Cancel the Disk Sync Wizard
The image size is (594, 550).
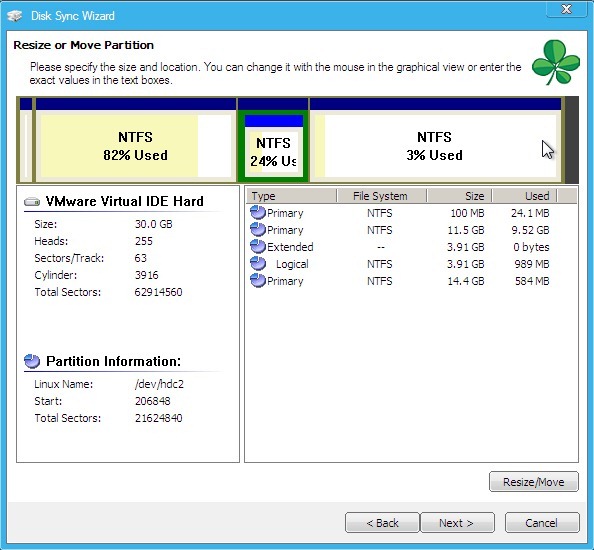coord(542,523)
